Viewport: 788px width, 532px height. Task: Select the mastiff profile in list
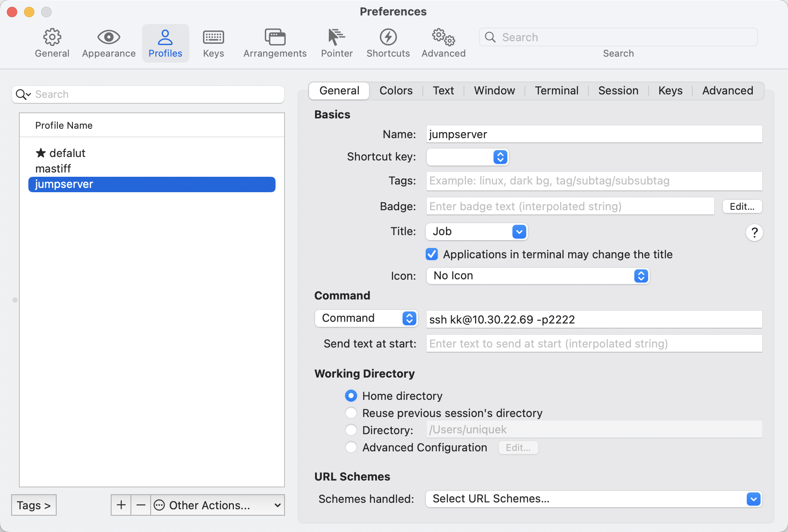[x=53, y=169]
